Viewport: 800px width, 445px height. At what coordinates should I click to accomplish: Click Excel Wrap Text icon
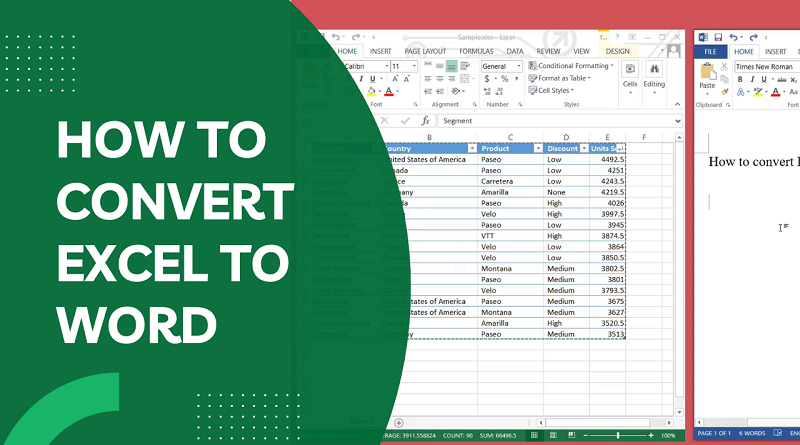[464, 66]
